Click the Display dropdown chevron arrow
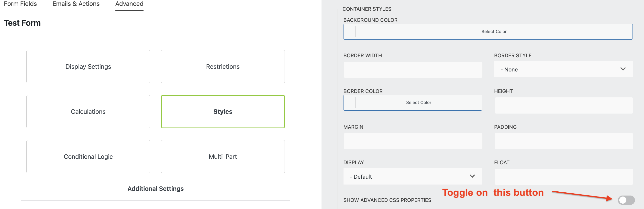This screenshot has height=209, width=644. click(472, 176)
